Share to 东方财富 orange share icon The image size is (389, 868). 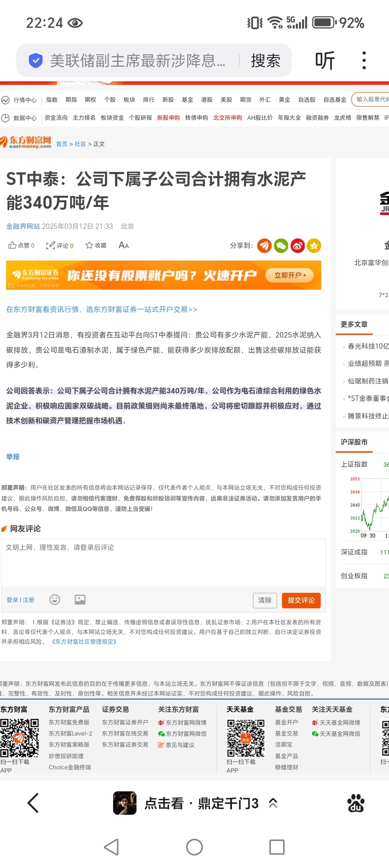coord(264,246)
